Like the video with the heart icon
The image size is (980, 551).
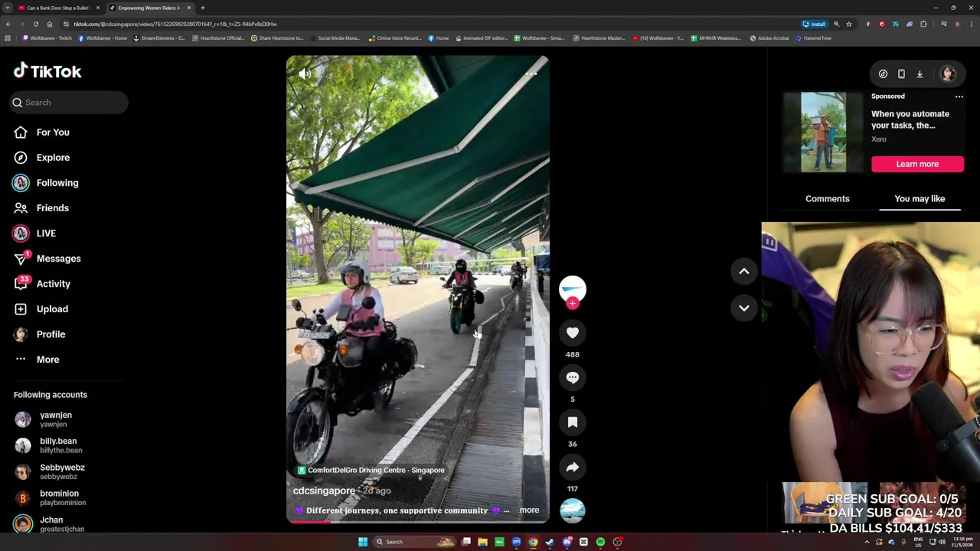(x=572, y=333)
